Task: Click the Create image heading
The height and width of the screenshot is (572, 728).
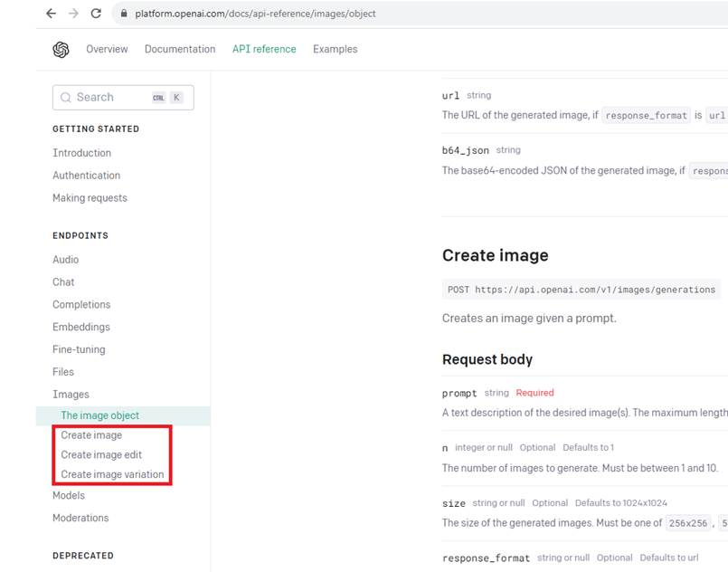Action: click(x=495, y=255)
